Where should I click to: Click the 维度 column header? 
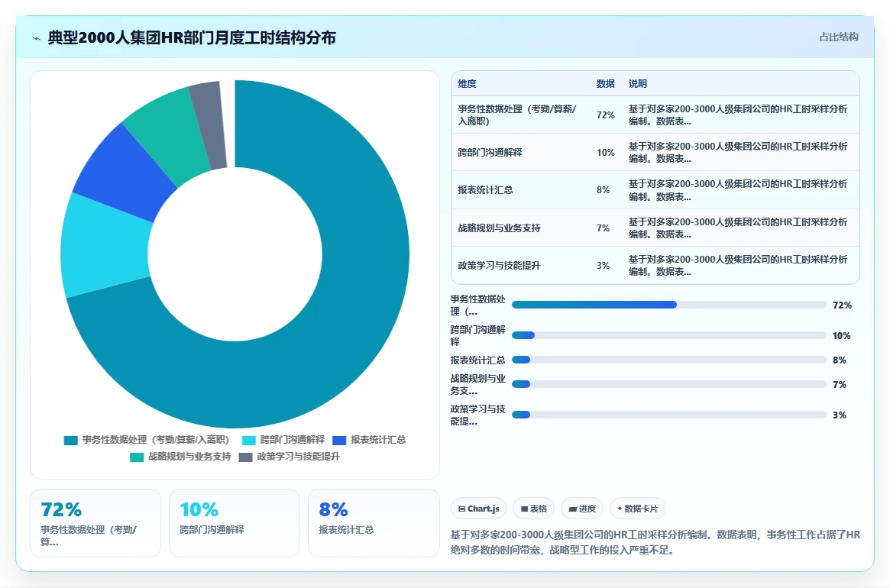click(467, 83)
